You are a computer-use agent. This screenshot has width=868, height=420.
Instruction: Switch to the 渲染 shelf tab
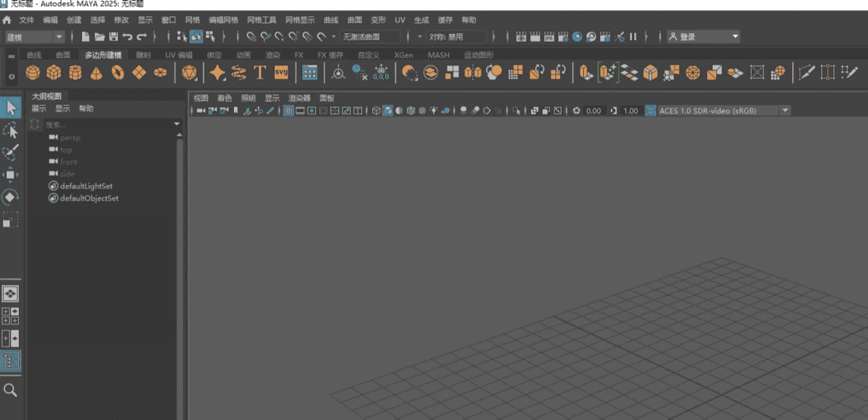click(x=272, y=55)
